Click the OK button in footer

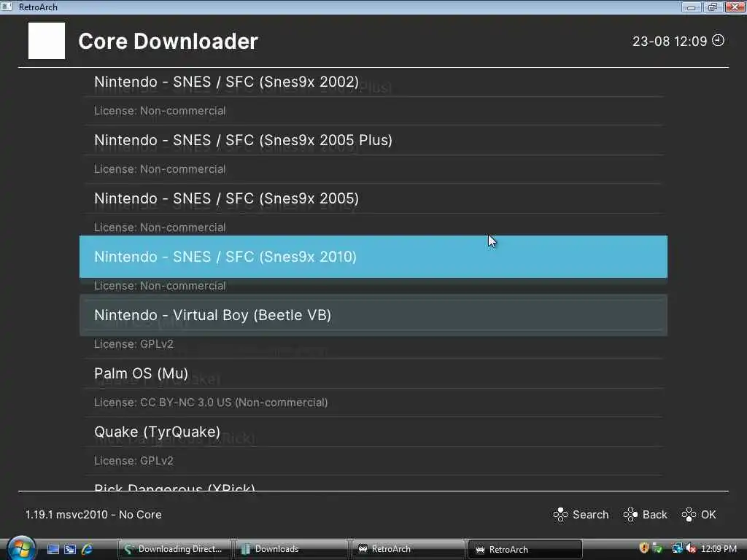(x=698, y=515)
